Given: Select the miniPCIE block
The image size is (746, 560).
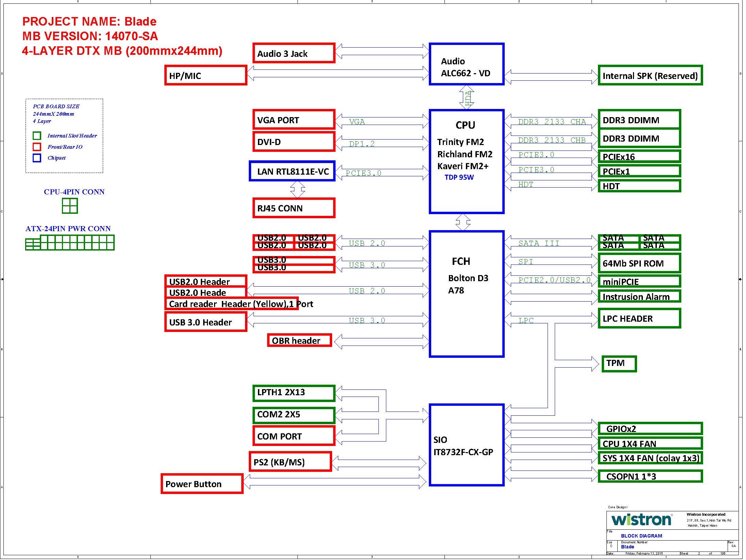Looking at the screenshot, I should pyautogui.click(x=639, y=282).
